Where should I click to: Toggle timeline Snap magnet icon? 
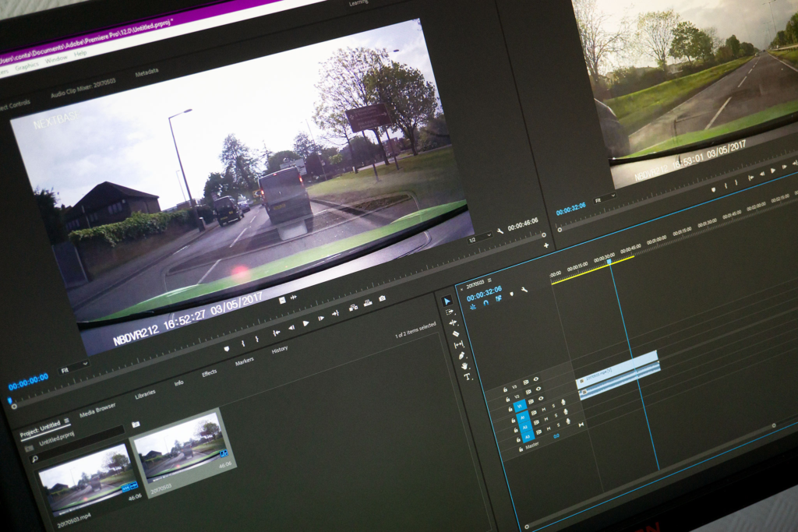pos(486,302)
